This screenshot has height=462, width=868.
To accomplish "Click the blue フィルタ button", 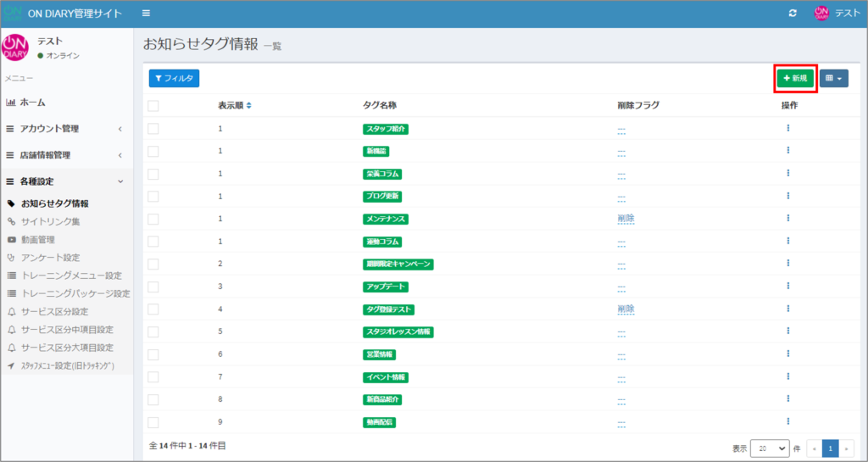I will [174, 79].
